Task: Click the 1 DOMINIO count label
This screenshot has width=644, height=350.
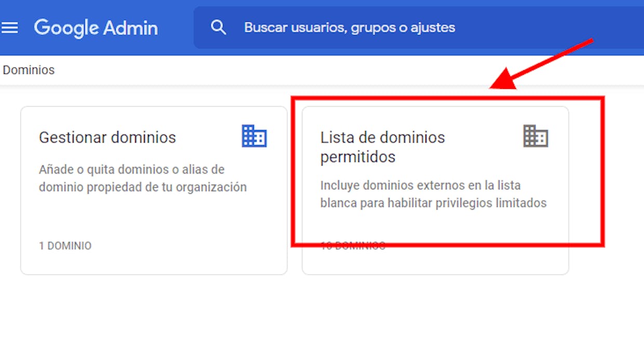Action: pyautogui.click(x=65, y=246)
